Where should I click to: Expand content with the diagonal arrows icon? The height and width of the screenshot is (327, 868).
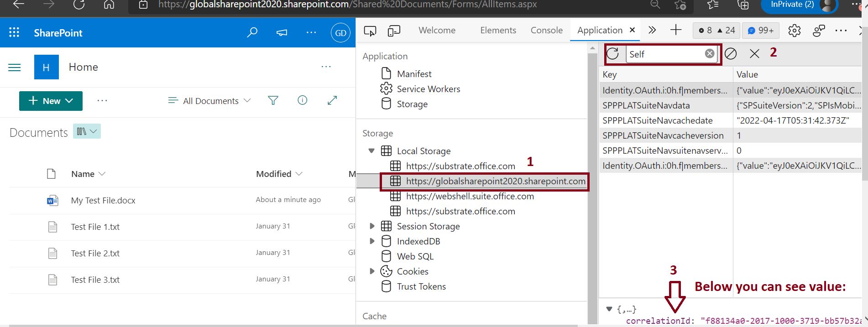(332, 100)
